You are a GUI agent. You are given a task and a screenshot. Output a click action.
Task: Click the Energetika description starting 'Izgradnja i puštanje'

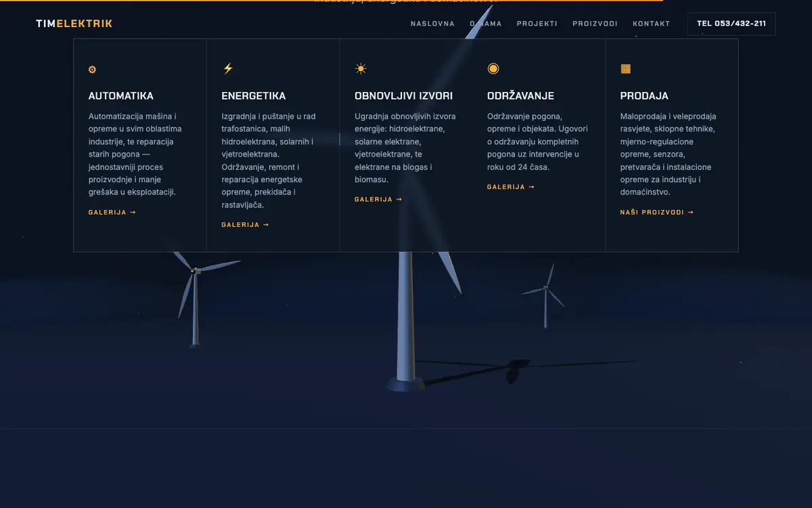tap(269, 161)
